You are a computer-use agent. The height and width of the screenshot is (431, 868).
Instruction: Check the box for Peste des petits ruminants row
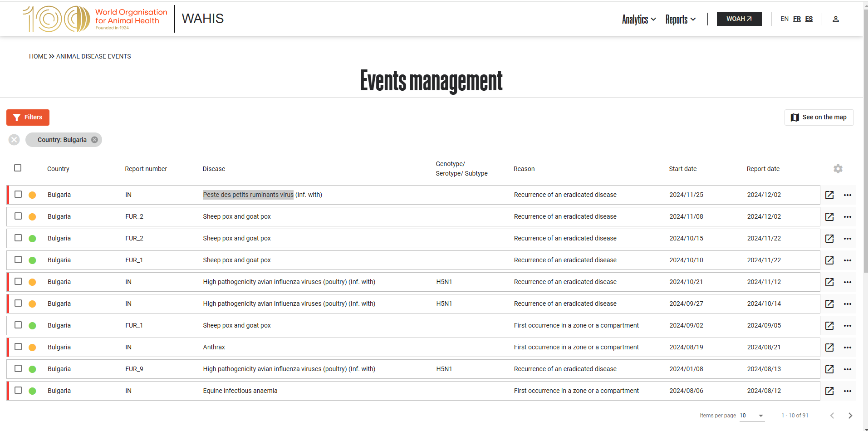pos(18,194)
